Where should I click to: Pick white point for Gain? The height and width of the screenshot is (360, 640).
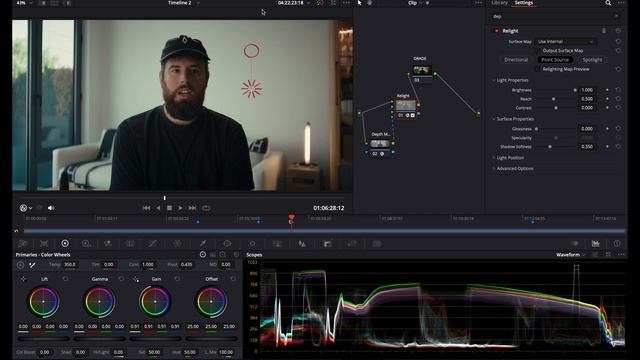(x=136, y=279)
